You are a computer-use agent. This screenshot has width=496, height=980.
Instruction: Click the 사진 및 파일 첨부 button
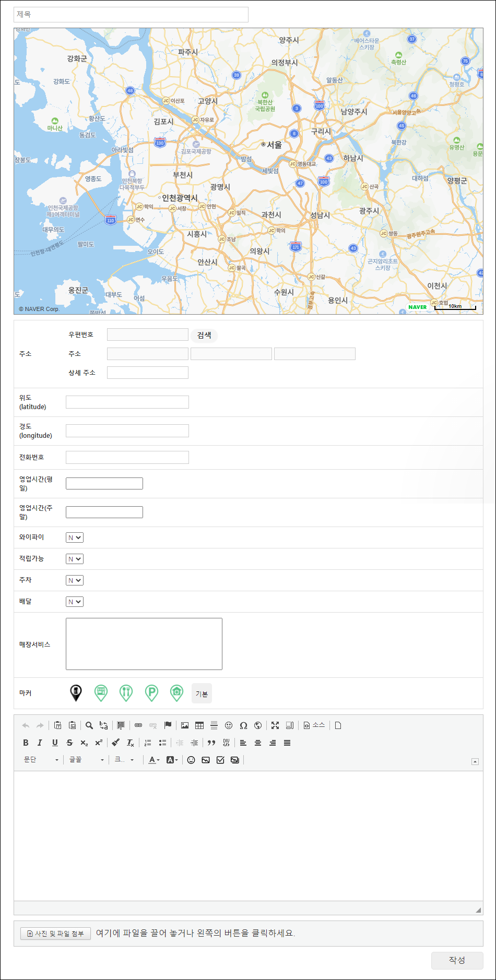56,934
